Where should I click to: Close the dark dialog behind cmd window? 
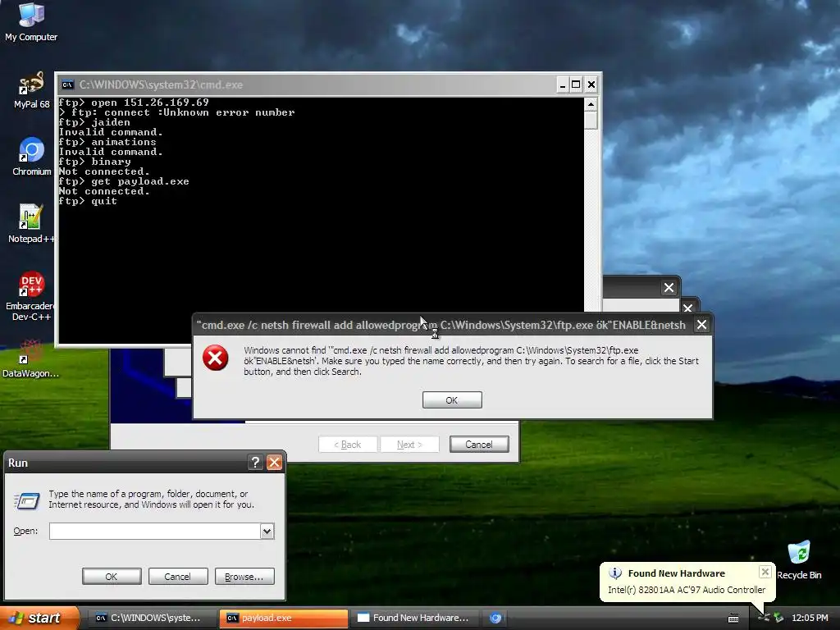click(x=669, y=288)
